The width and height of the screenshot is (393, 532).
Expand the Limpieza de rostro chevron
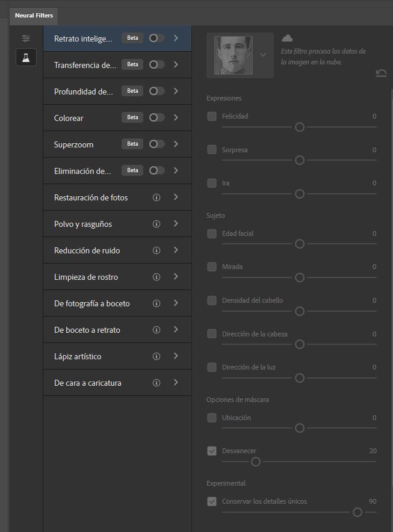click(x=176, y=276)
